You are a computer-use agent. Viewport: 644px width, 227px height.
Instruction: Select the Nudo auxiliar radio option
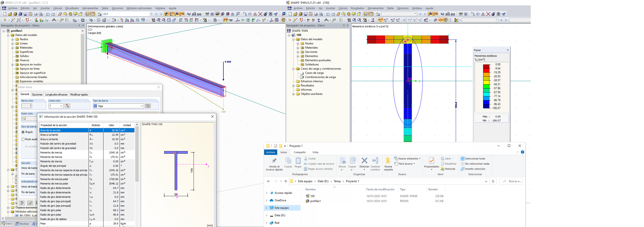[23, 139]
